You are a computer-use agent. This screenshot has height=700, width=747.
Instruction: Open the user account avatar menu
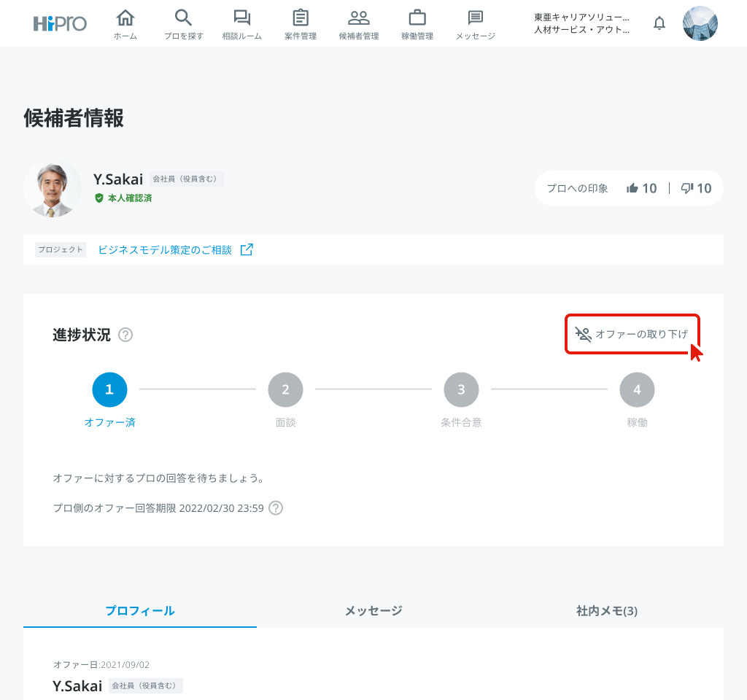[700, 23]
